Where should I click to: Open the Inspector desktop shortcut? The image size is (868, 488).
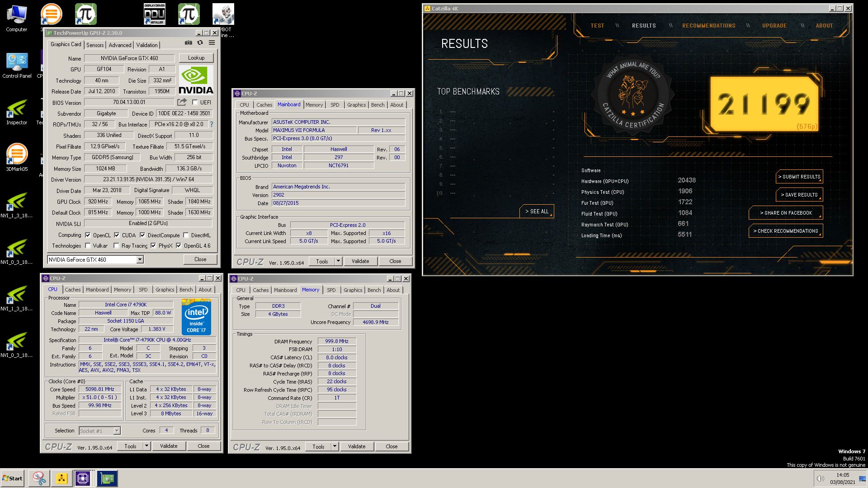pos(17,112)
